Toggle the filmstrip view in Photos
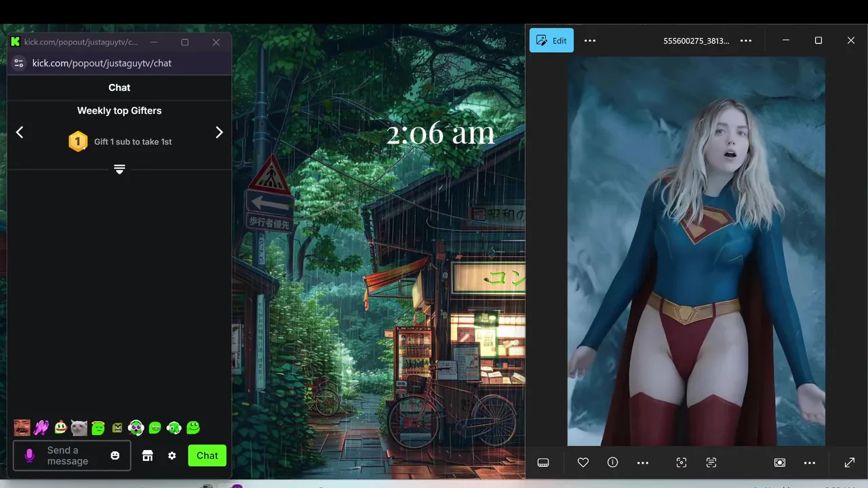The image size is (868, 488). point(542,462)
